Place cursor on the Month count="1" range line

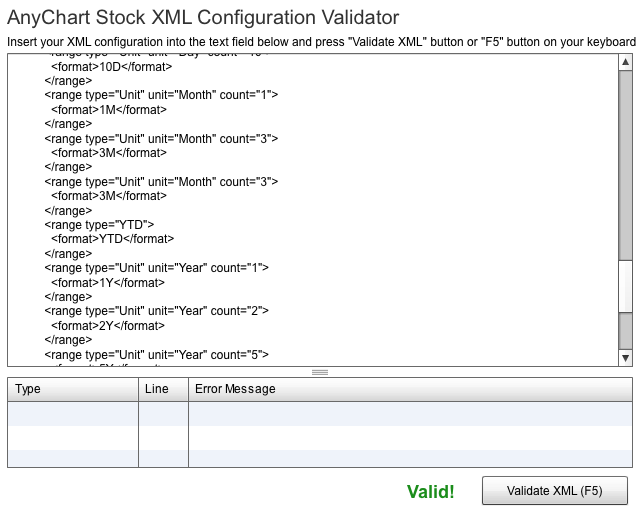coord(161,95)
